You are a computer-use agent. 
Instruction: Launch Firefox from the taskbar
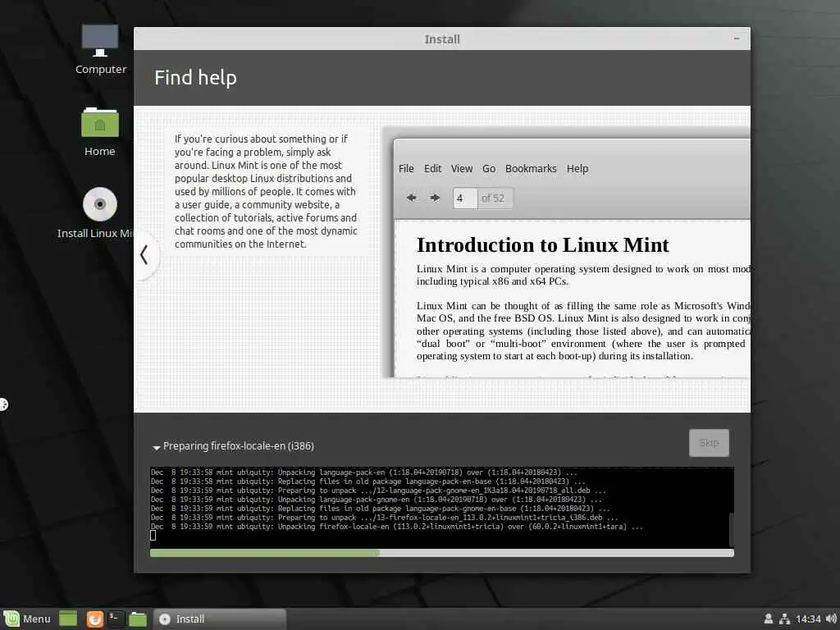click(95, 619)
